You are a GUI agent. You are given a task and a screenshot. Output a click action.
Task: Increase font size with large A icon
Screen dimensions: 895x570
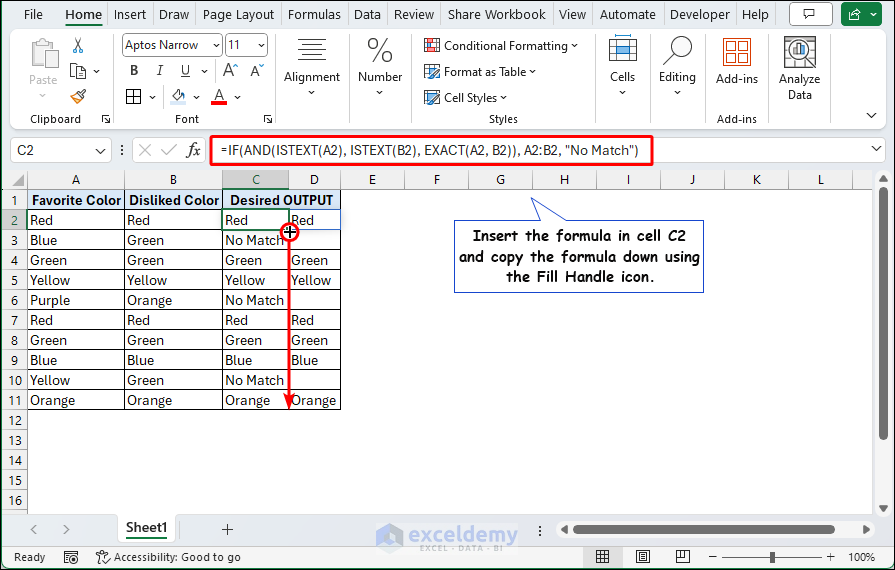coord(230,71)
